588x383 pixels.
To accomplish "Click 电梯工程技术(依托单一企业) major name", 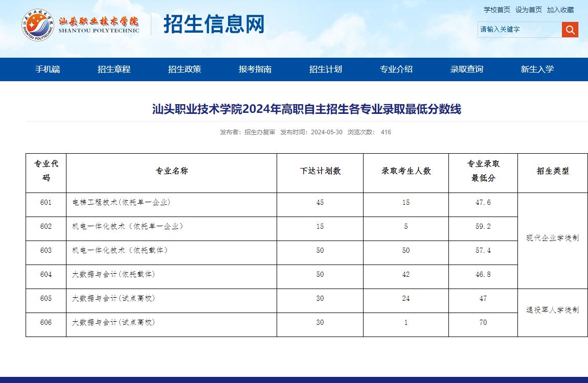I will pos(121,203).
